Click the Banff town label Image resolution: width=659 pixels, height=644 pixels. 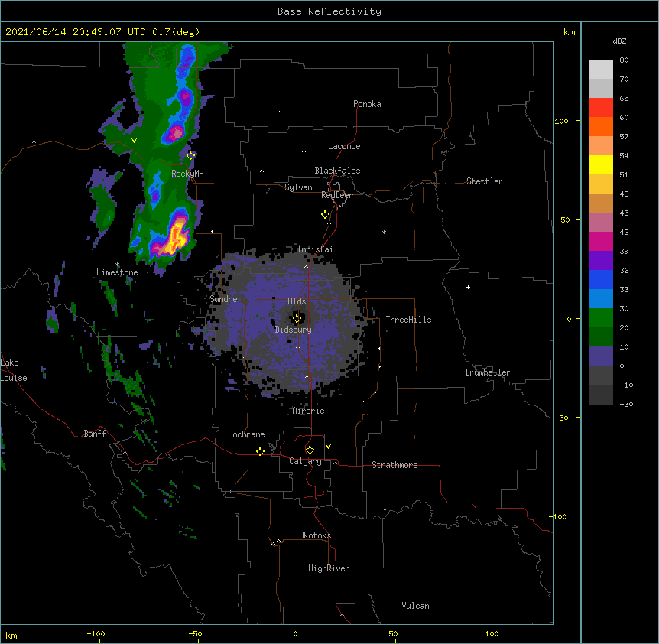tap(95, 434)
